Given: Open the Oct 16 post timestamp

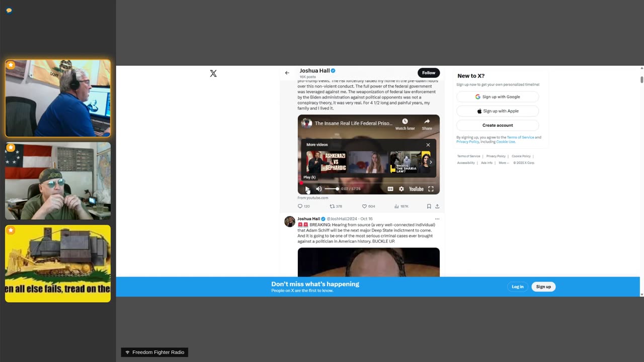Looking at the screenshot, I should [366, 219].
